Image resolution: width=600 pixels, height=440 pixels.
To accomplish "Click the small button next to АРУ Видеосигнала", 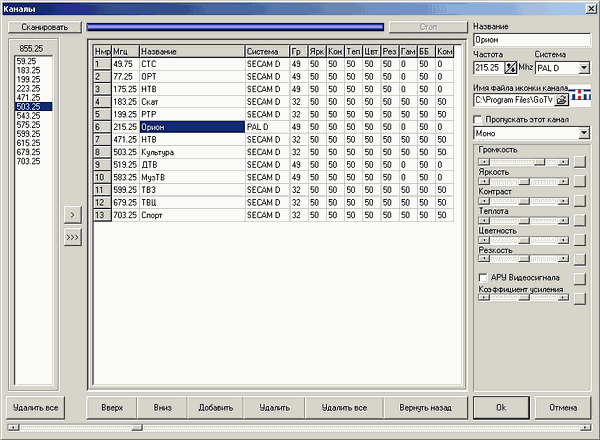I will coord(580,279).
